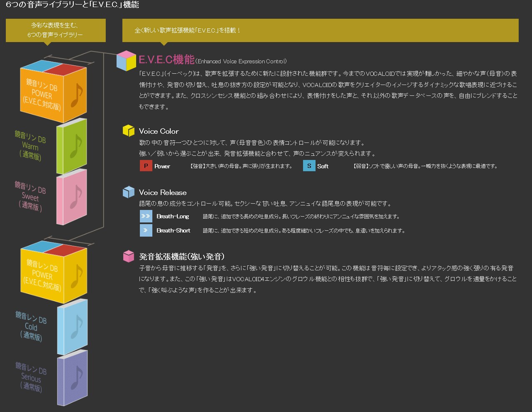Select the yellow 鏡音レン POWER library box
Screen dimensions: 532x412
point(53,271)
